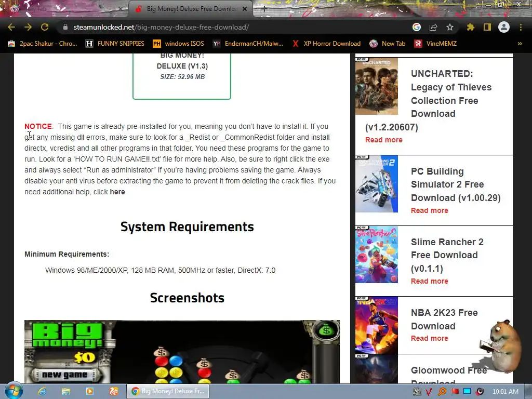The height and width of the screenshot is (399, 532).
Task: Open the EndermanCH/Malw... bookmark
Action: click(248, 44)
